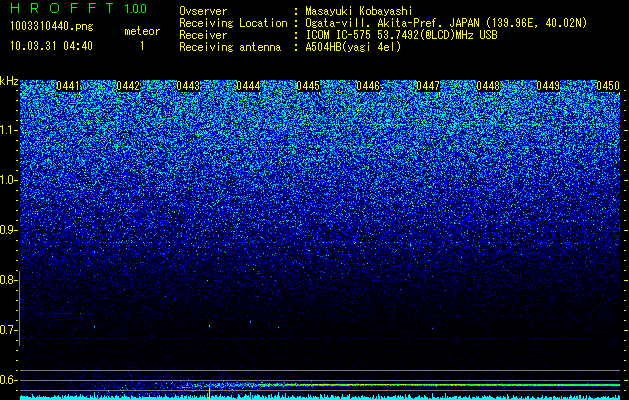Click the meteor count value 1
Viewport: 629px width, 400px height.
coord(142,46)
